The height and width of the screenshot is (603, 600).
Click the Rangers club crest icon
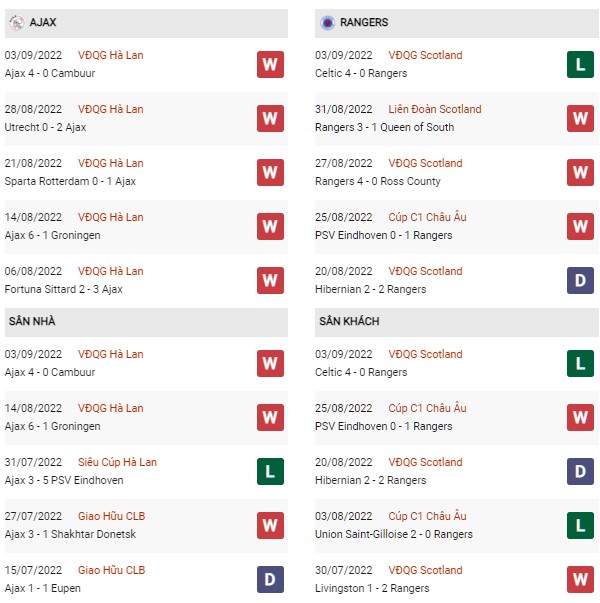[x=327, y=23]
